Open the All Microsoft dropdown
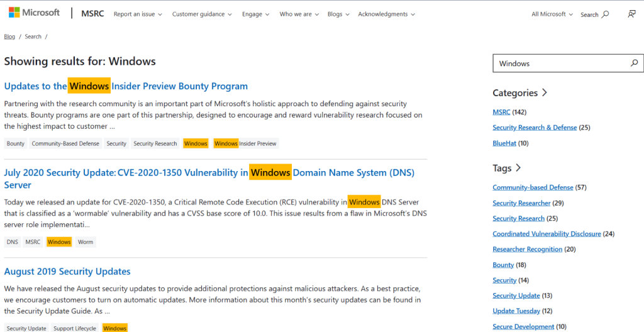644x332 pixels. [x=552, y=14]
